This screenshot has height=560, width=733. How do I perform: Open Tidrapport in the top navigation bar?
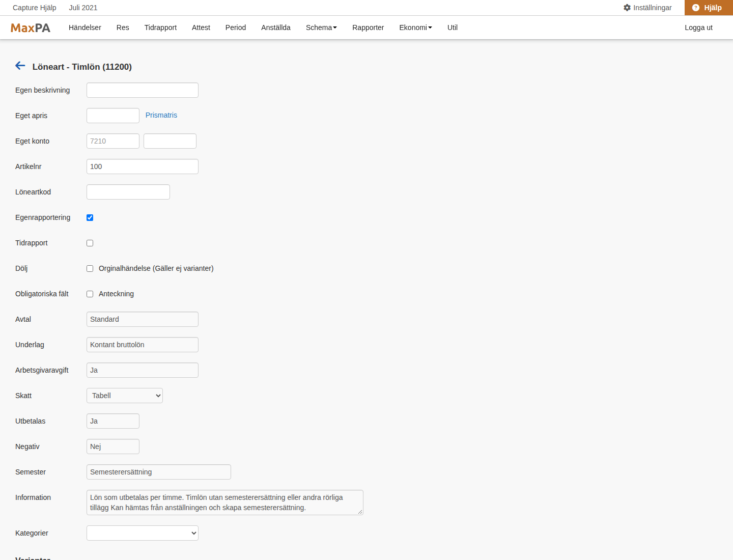point(160,27)
